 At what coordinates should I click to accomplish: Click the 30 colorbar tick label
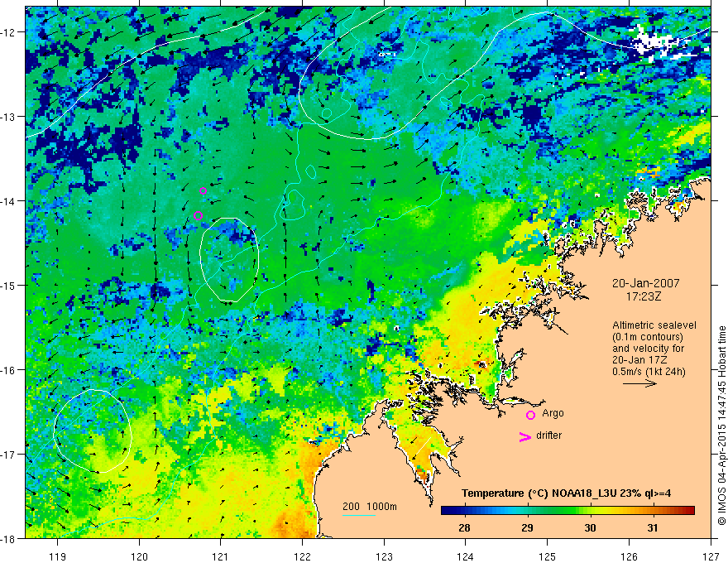pyautogui.click(x=590, y=527)
